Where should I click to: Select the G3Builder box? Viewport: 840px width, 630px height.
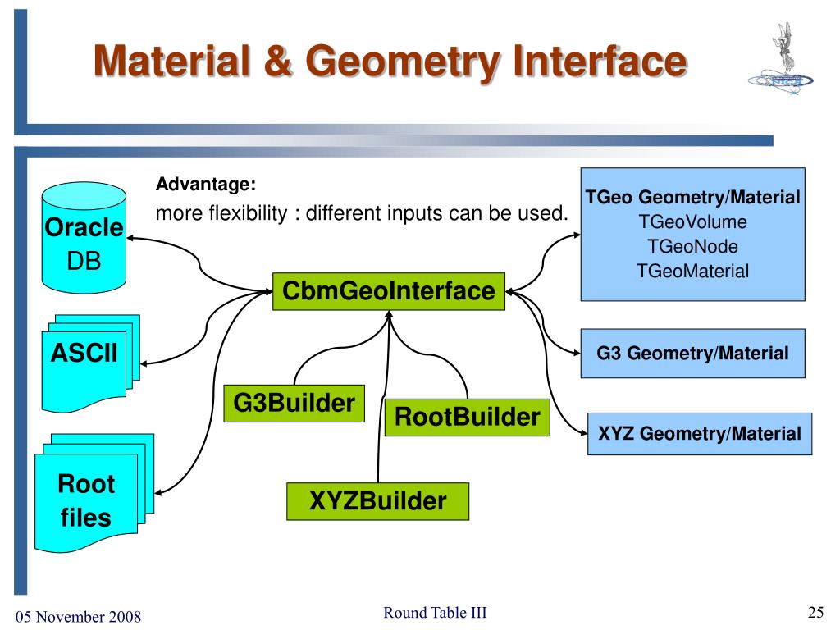(x=294, y=404)
